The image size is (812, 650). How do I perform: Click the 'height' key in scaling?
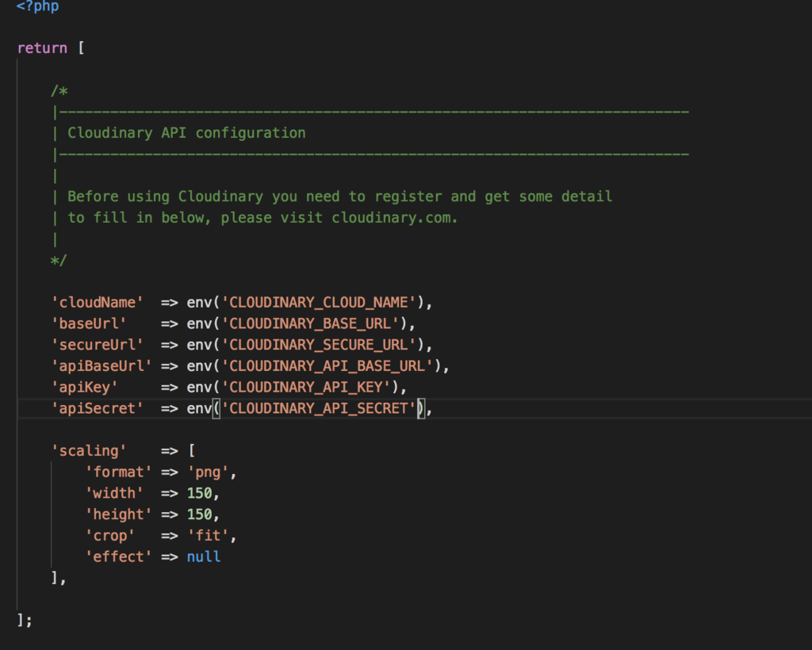click(x=119, y=514)
